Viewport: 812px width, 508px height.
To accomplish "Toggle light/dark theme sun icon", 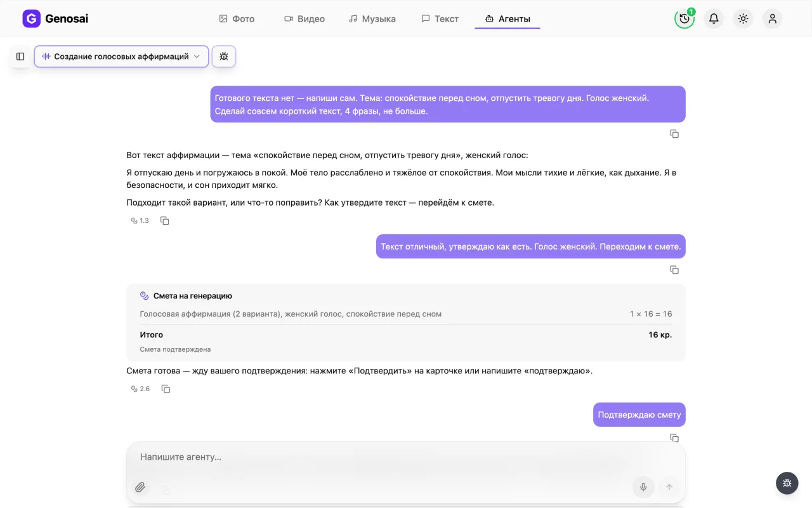I will [743, 18].
